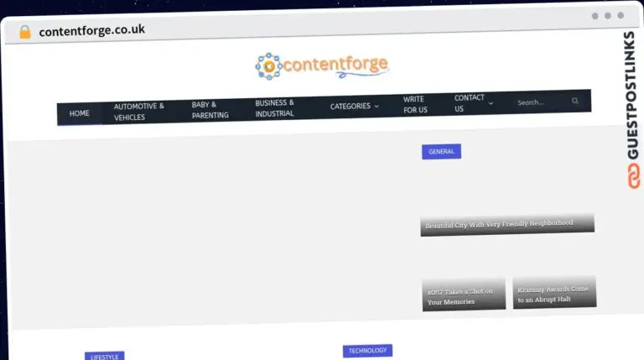Open Automotive & Vehicles menu
The height and width of the screenshot is (360, 644).
pos(139,112)
